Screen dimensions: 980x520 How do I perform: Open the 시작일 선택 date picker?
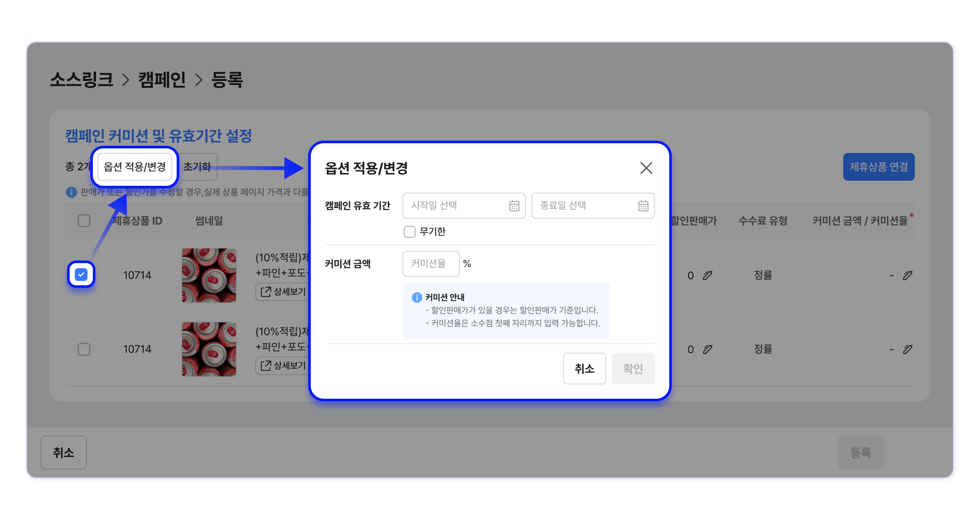tap(456, 205)
